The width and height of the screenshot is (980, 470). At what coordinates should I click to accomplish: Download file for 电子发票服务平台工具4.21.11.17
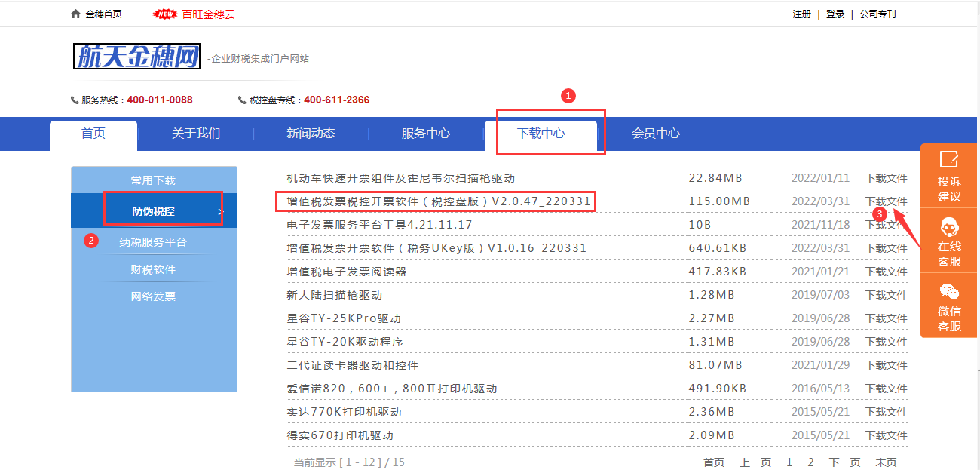pos(887,225)
